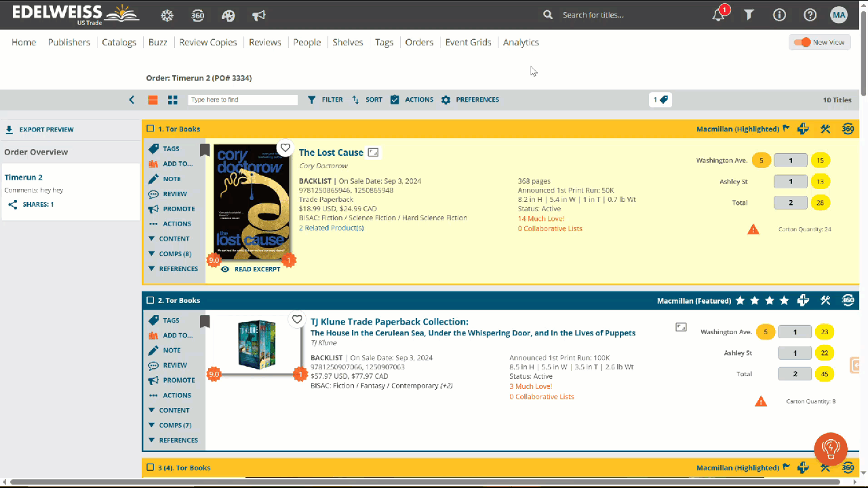The width and height of the screenshot is (868, 488).
Task: Switch to grid view layout icon
Action: (x=173, y=100)
